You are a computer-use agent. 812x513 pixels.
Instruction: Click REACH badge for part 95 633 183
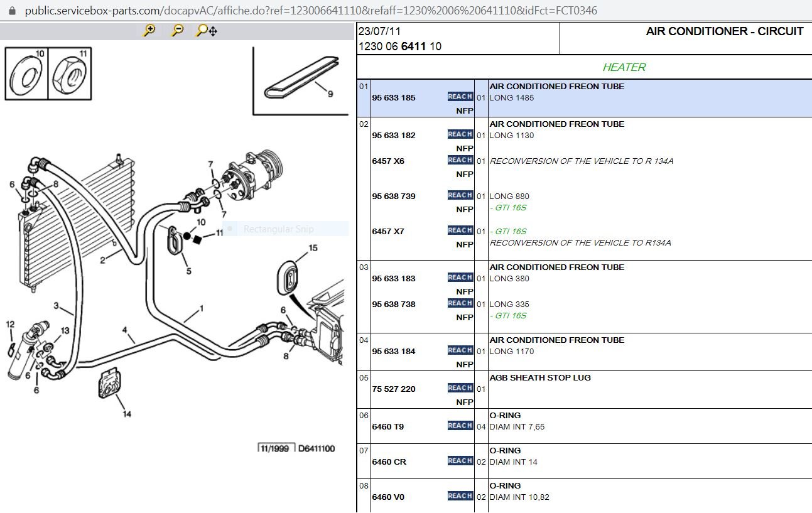(460, 278)
